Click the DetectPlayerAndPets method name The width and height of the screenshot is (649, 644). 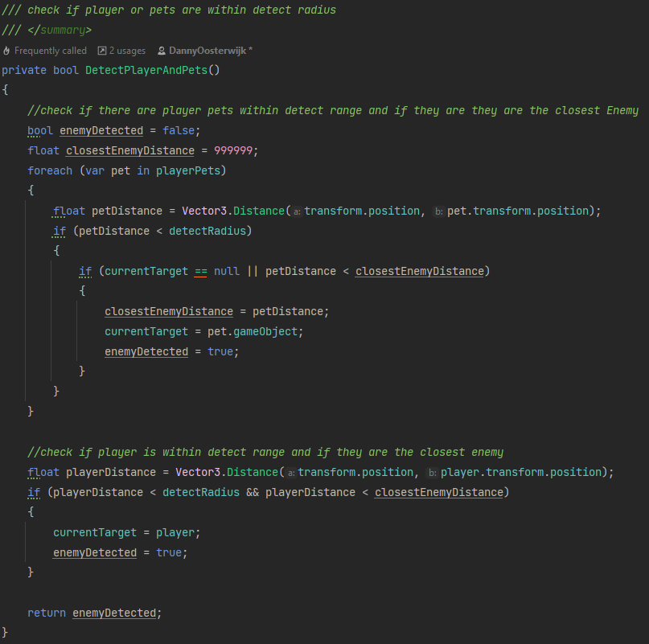(x=146, y=71)
